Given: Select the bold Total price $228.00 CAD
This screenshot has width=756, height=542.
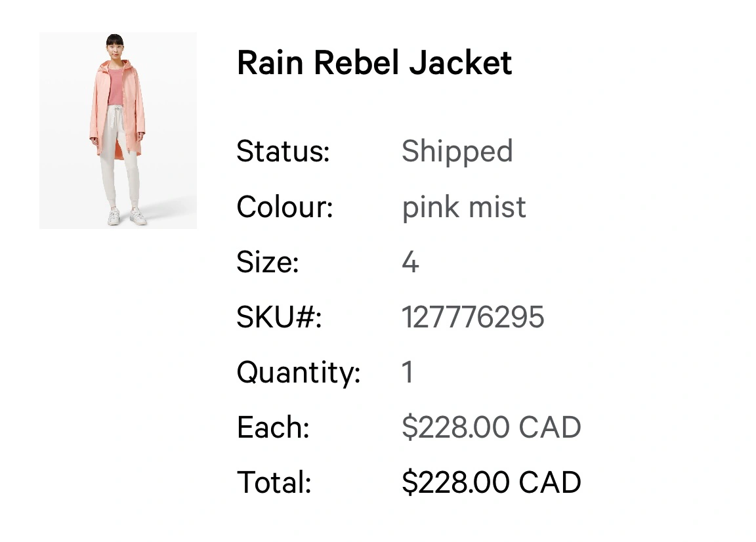Looking at the screenshot, I should (x=492, y=482).
